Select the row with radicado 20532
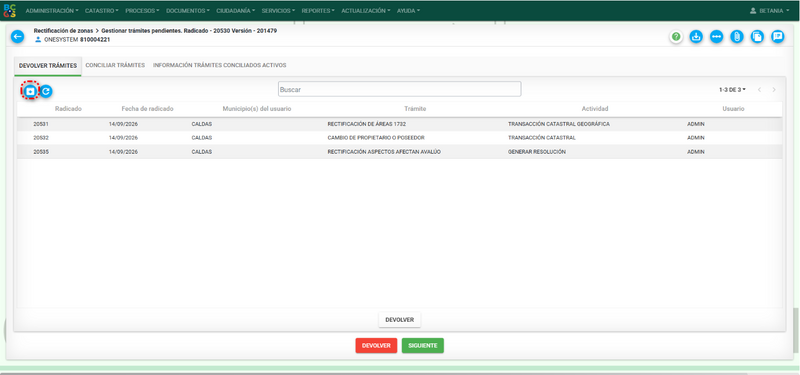 click(x=399, y=138)
